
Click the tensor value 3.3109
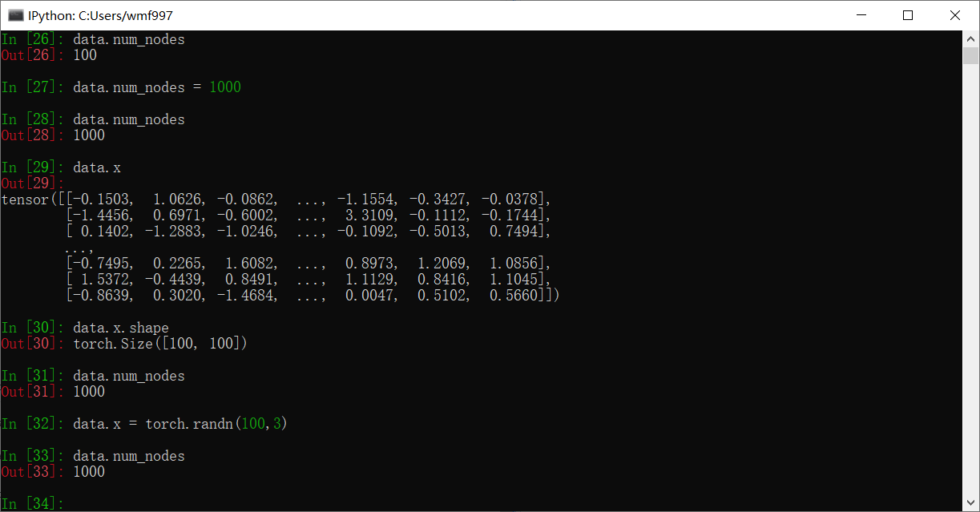(370, 216)
